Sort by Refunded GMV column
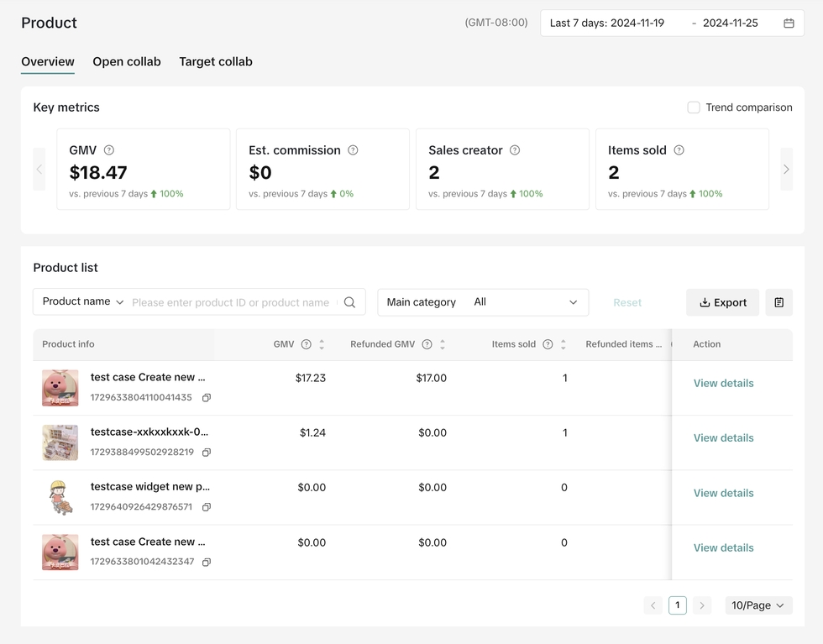The height and width of the screenshot is (644, 823). [x=443, y=344]
